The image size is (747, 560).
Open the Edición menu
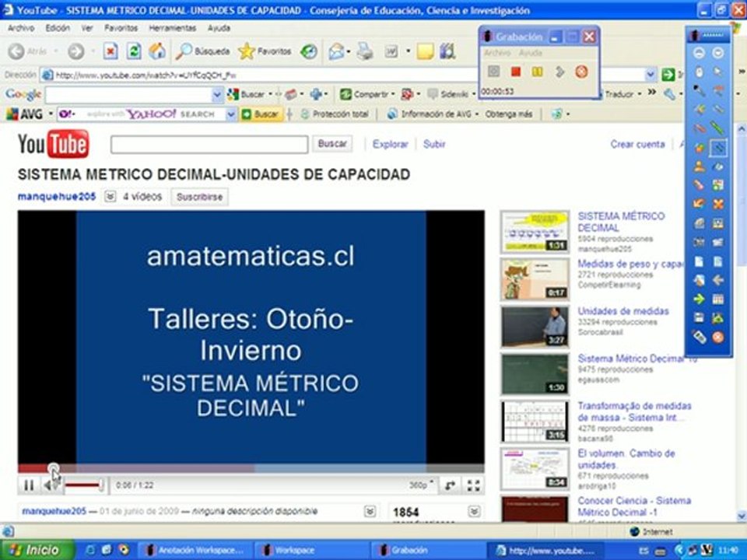coord(58,28)
